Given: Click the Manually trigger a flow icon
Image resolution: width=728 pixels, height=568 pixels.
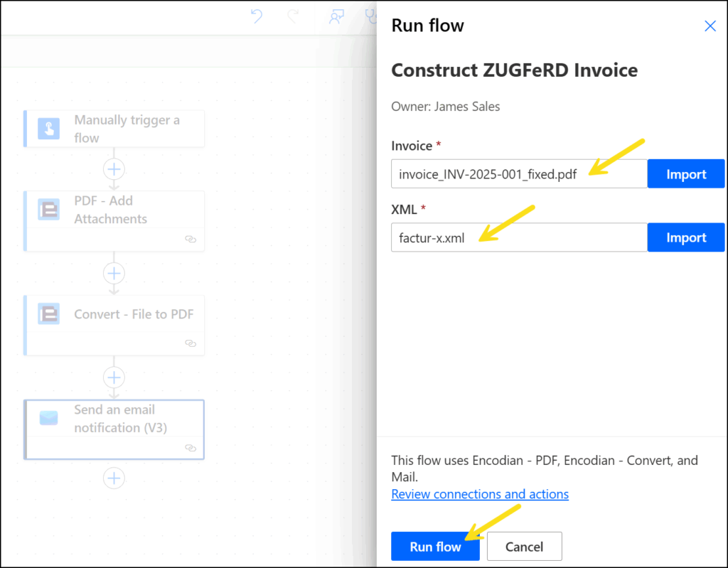Looking at the screenshot, I should [x=48, y=129].
